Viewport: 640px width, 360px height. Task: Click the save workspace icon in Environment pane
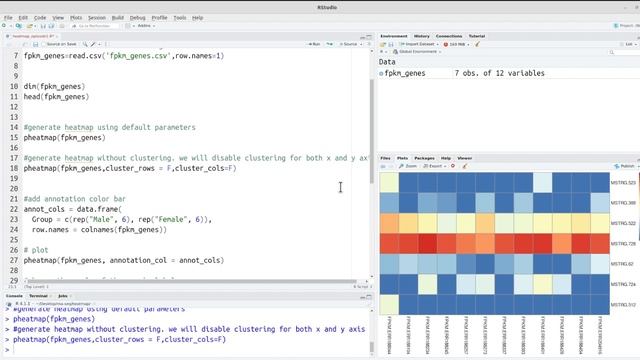pyautogui.click(x=391, y=44)
